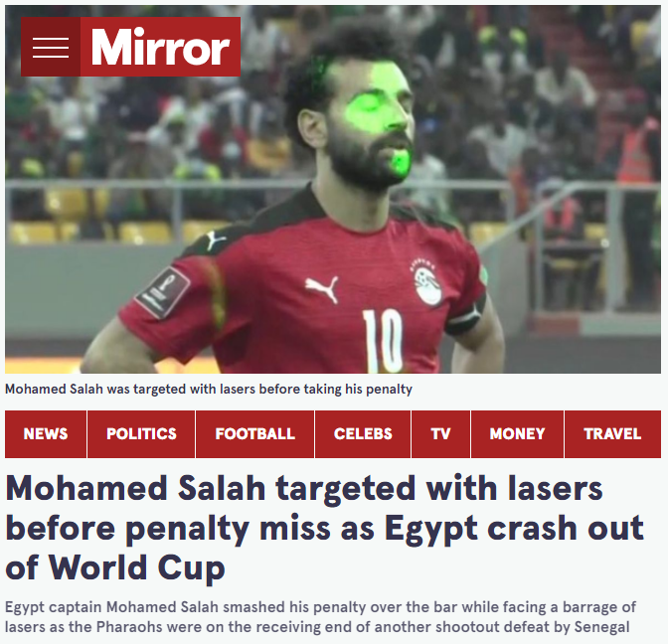The width and height of the screenshot is (668, 644).
Task: Click the photo caption about lasers
Action: click(209, 390)
